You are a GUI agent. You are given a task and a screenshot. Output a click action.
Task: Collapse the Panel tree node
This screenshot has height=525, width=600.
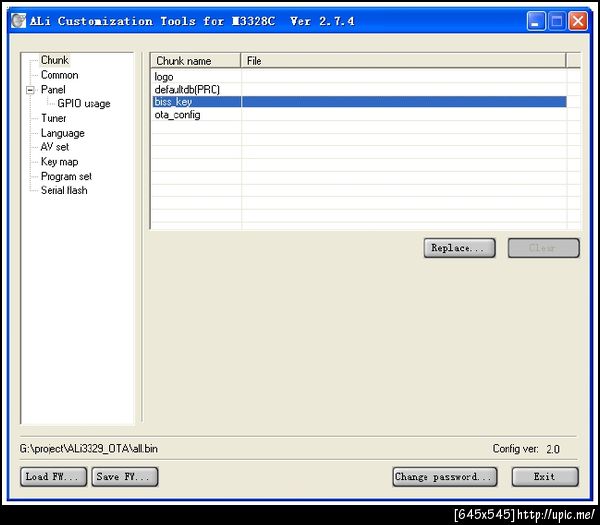pos(30,90)
